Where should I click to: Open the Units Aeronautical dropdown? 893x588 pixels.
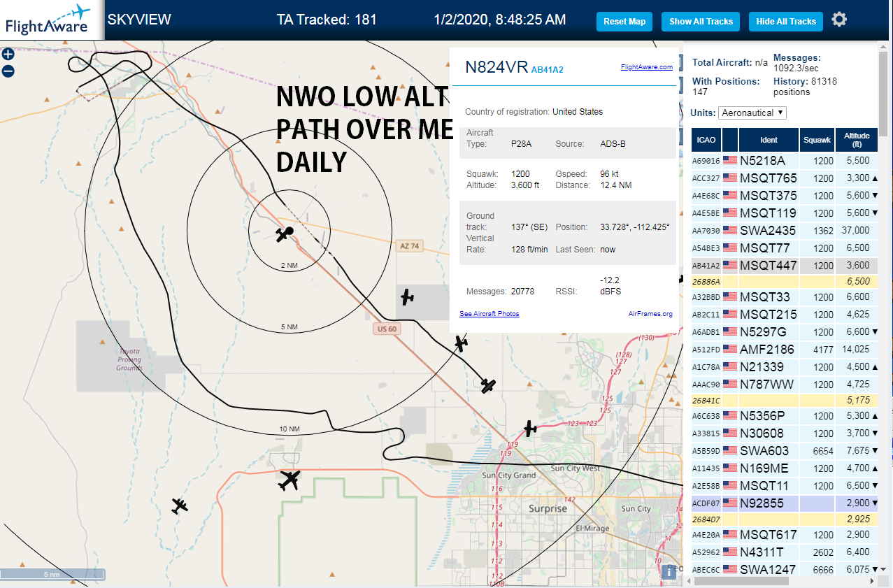752,113
